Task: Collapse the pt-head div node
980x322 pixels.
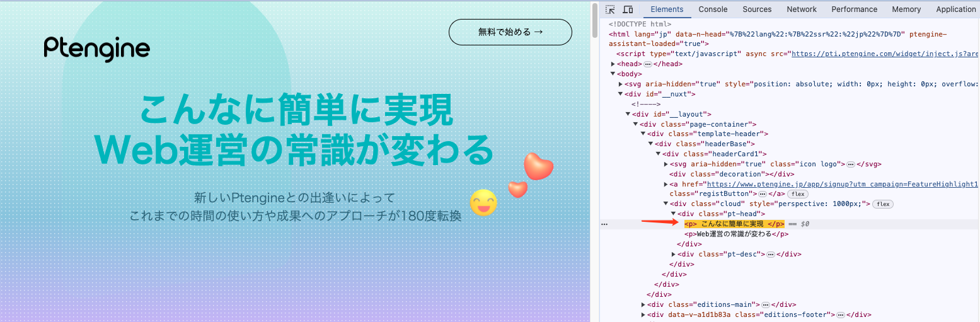Action: pyautogui.click(x=674, y=214)
